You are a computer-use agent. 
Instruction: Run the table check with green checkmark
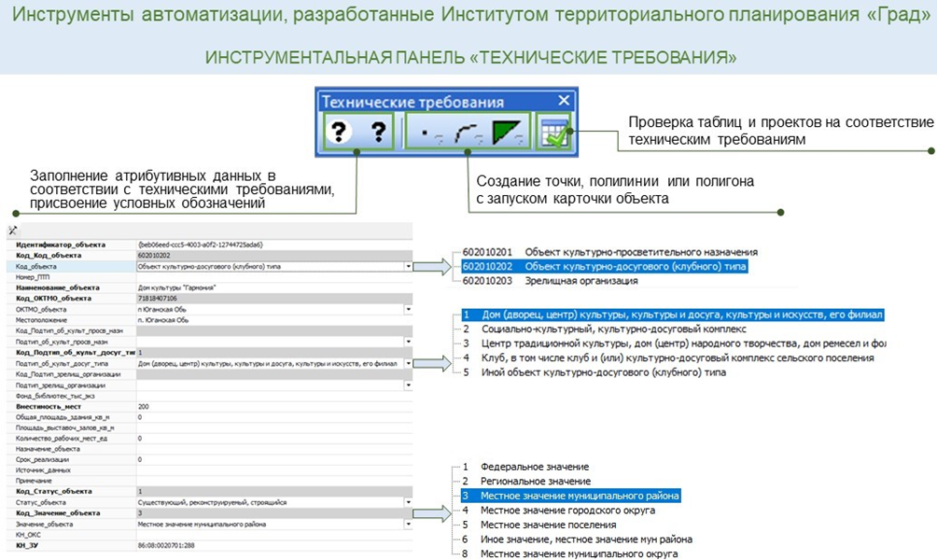(555, 133)
